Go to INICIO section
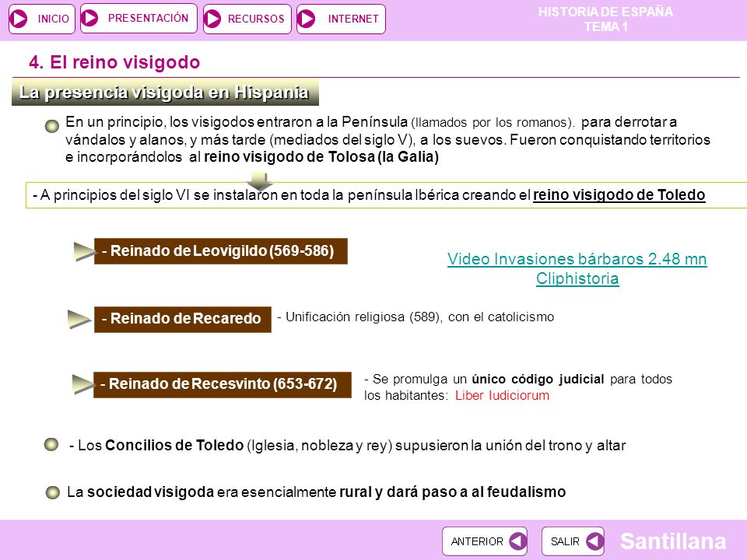Image resolution: width=747 pixels, height=560 pixels. point(42,19)
